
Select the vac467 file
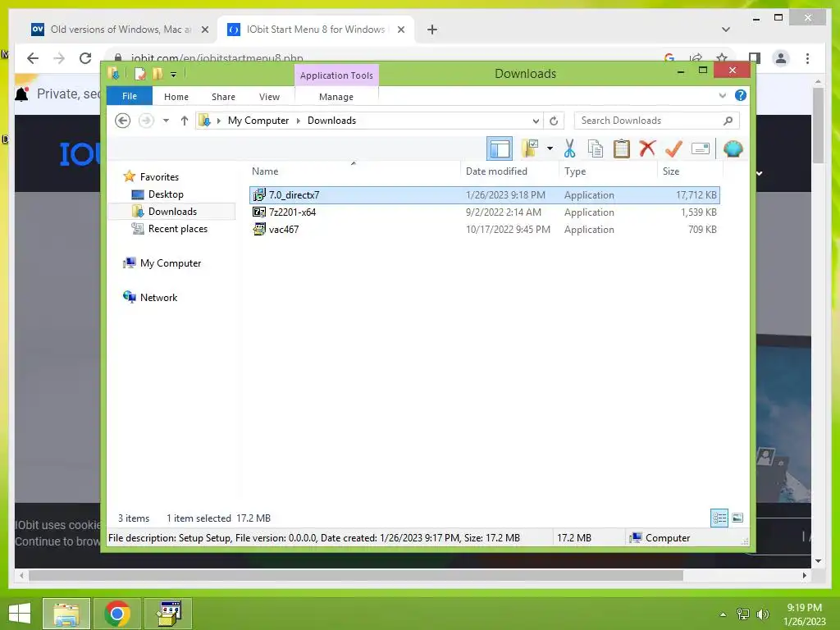tap(484, 230)
